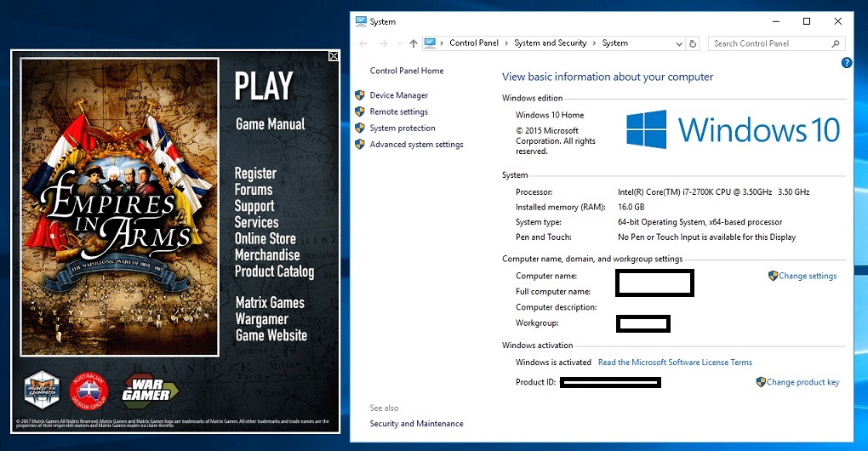Visit Matrix Games link
Screen dimensions: 868x451
(x=270, y=303)
